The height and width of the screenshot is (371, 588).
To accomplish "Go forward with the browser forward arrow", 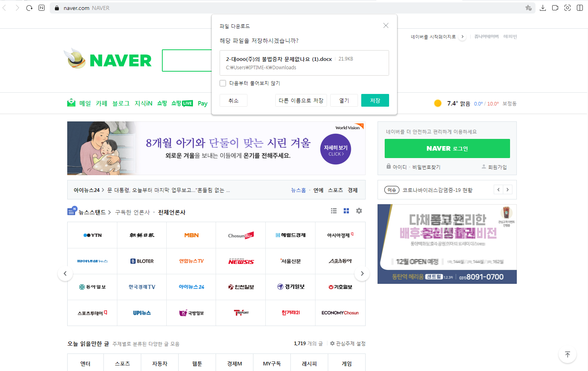I will tap(17, 8).
